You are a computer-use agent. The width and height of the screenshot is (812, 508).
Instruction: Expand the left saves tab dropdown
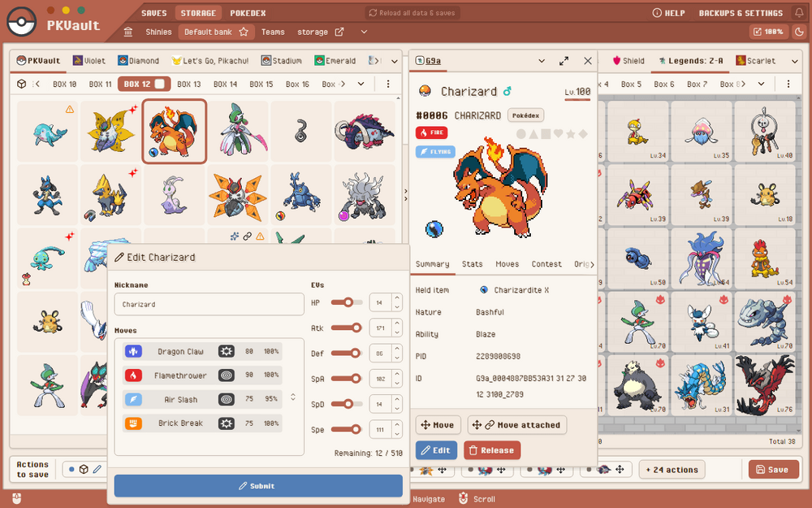tap(394, 61)
